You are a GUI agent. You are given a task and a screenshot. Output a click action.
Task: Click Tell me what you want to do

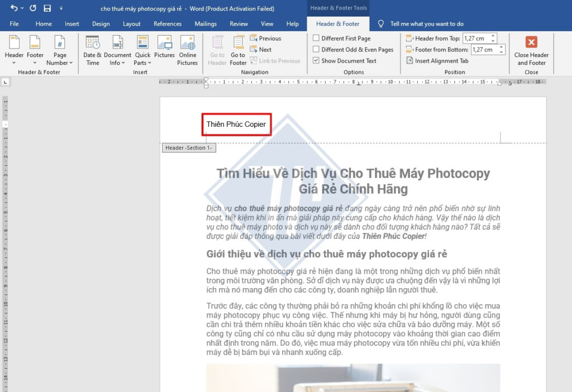coord(427,23)
